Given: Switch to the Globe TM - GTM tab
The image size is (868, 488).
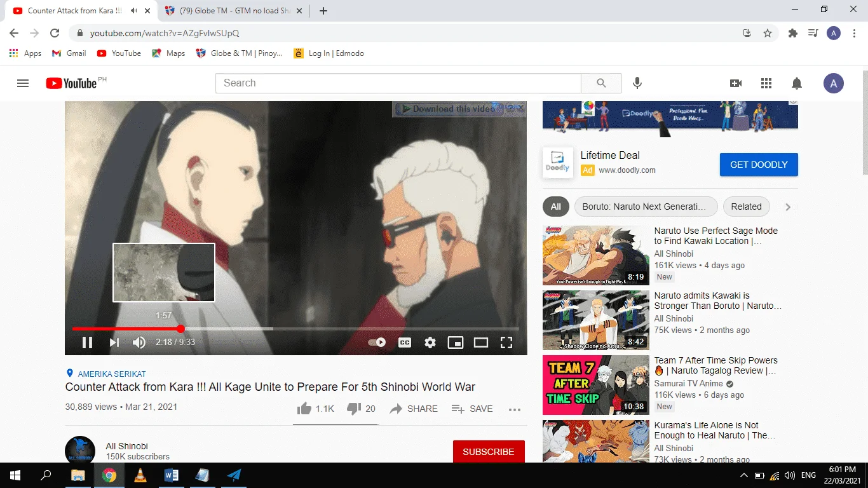Looking at the screenshot, I should [x=235, y=11].
